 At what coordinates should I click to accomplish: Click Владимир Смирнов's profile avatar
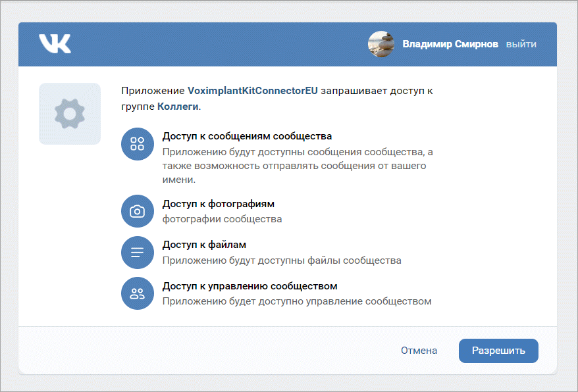tap(381, 44)
